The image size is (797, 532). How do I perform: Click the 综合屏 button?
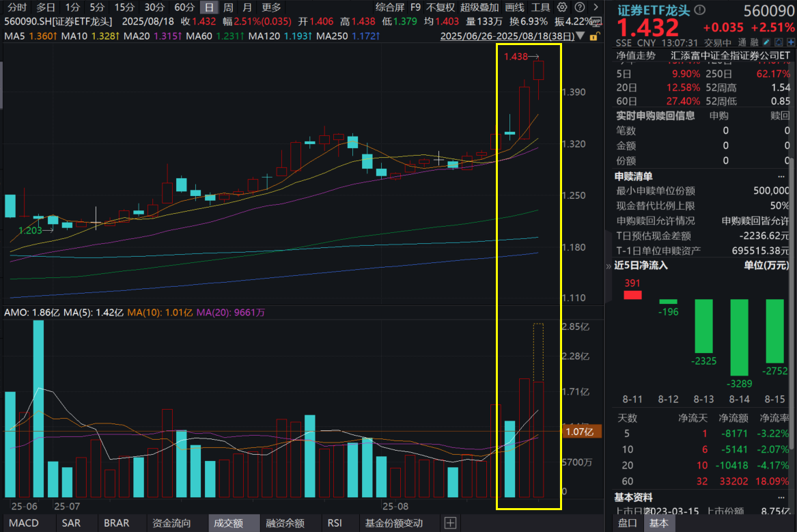click(390, 8)
